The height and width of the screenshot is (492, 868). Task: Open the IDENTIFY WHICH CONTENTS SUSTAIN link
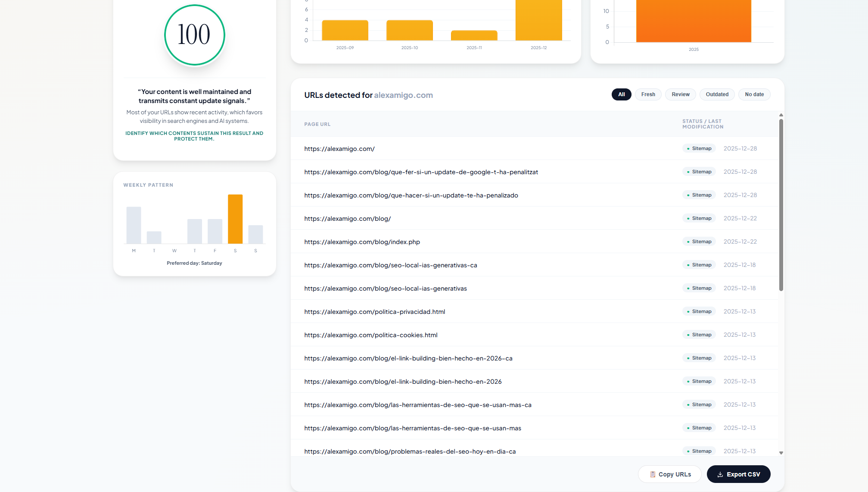pyautogui.click(x=194, y=136)
